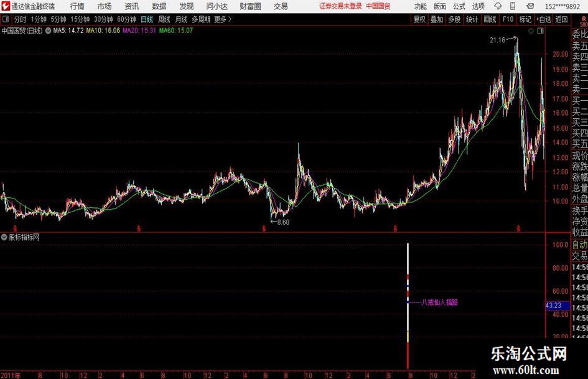
Task: Click the 复权 toolbar button
Action: pyautogui.click(x=419, y=19)
